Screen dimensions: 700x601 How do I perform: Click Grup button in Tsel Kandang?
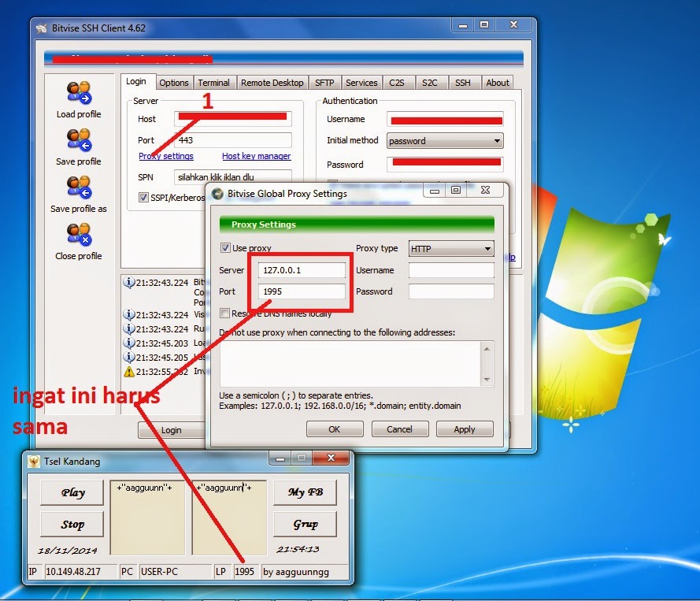coord(306,524)
